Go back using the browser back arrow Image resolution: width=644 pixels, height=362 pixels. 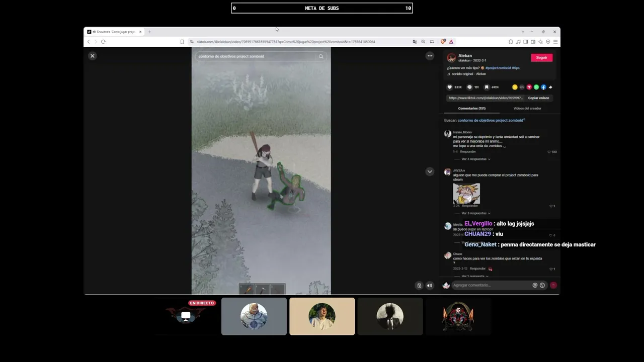coord(89,42)
